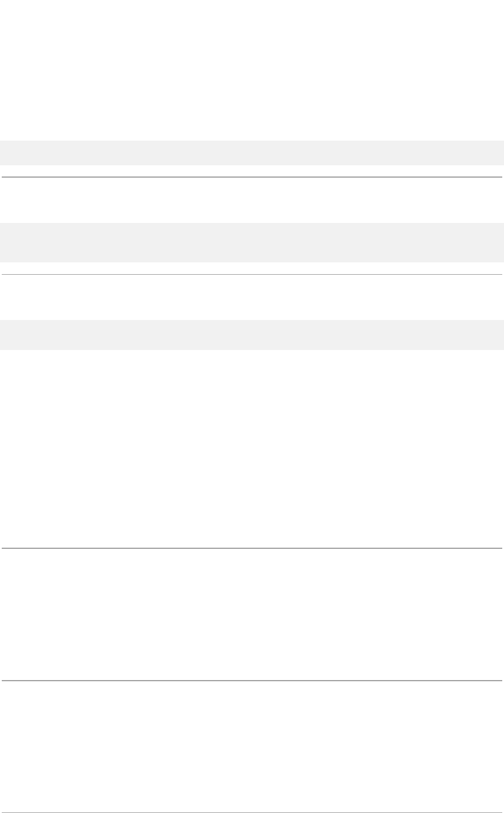
Task: Click the left end of the top gray band
Action: (x=7, y=152)
